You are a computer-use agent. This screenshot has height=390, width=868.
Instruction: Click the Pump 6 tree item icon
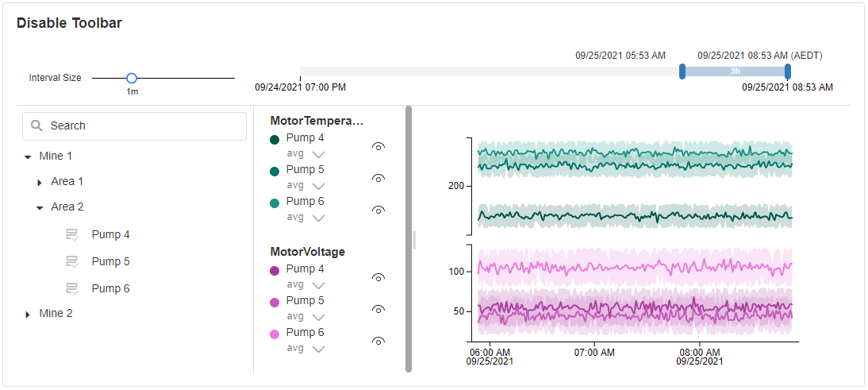72,288
